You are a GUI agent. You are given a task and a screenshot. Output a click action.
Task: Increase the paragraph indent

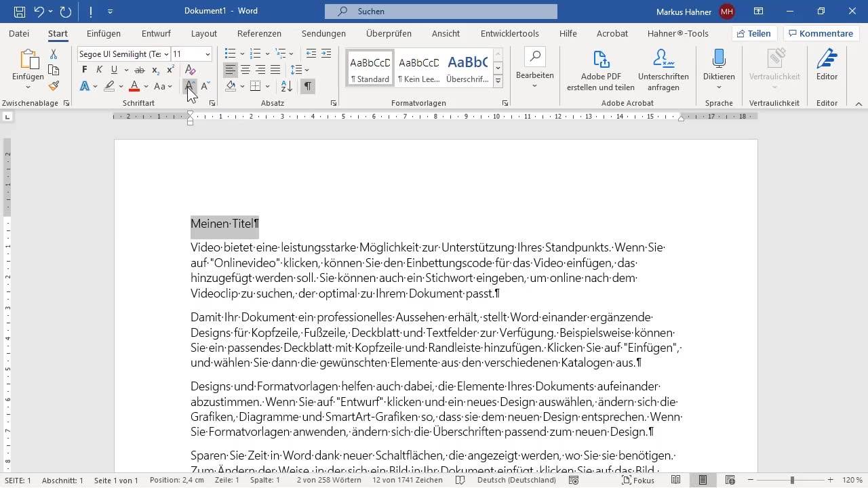point(326,54)
